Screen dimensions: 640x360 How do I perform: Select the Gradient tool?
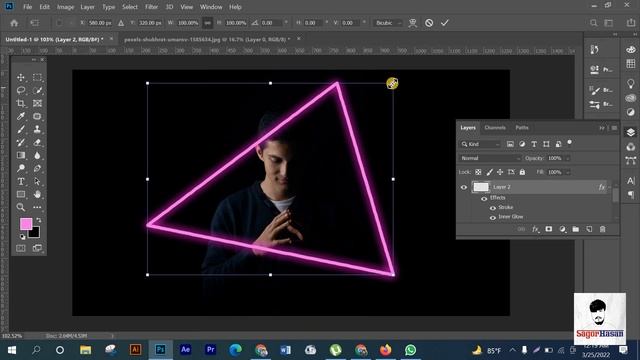21,156
